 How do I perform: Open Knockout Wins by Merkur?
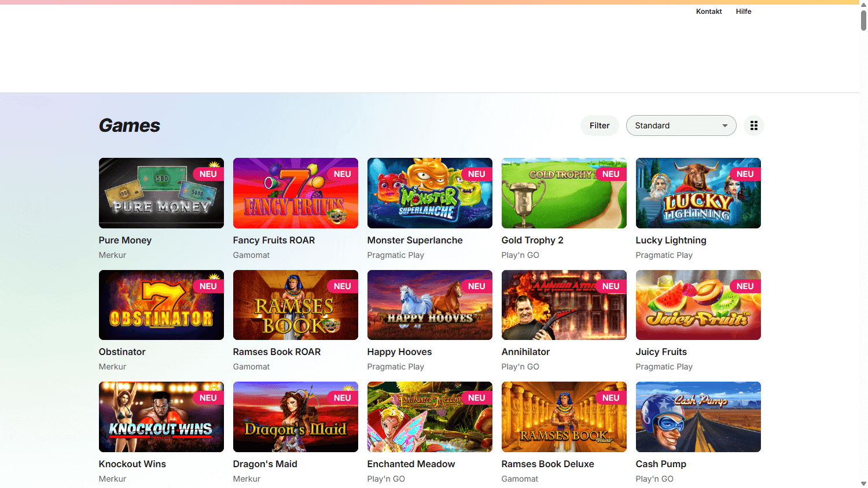point(161,416)
